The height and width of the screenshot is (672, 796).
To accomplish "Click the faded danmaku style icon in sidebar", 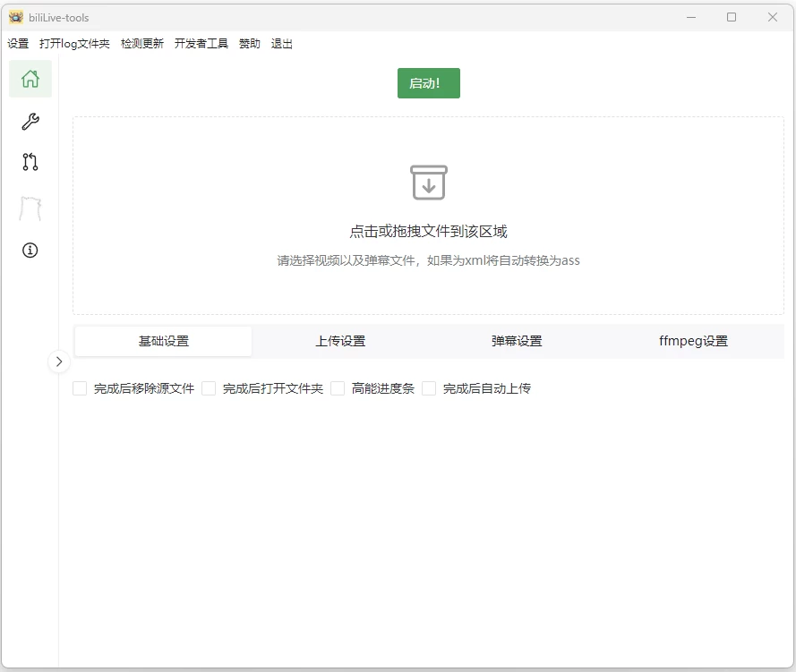I will click(x=30, y=208).
